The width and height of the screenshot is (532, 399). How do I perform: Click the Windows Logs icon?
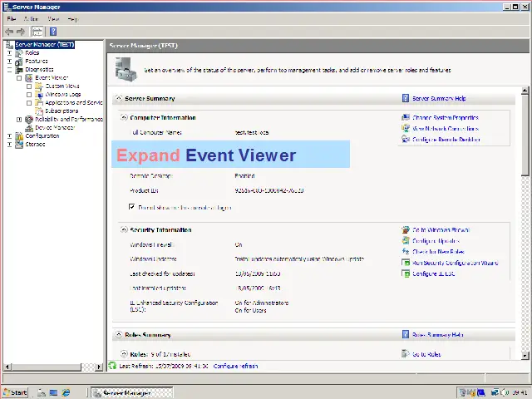[39, 95]
